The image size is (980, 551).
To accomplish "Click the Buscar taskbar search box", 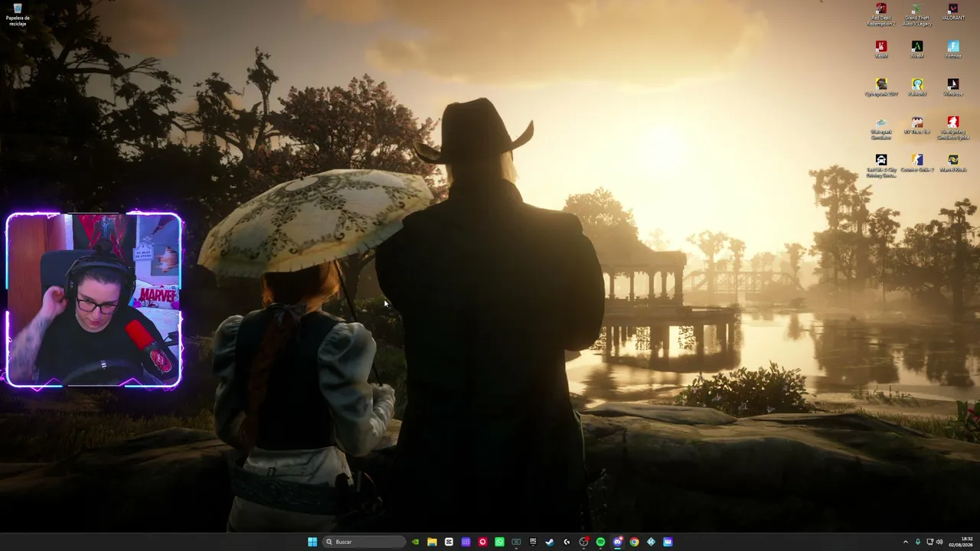I will (x=364, y=542).
